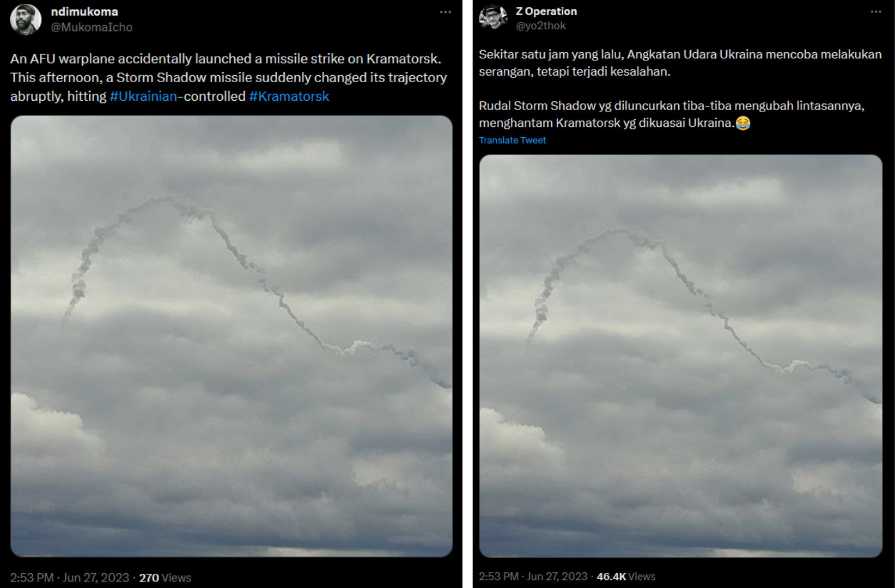Open Z Operation's profile avatar
Screen dimensions: 895x588
493,18
